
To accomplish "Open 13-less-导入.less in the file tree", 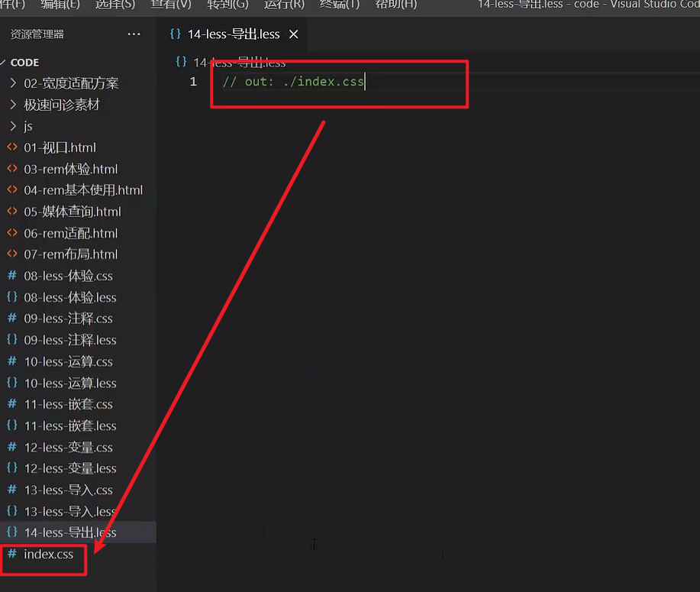I will tap(69, 511).
